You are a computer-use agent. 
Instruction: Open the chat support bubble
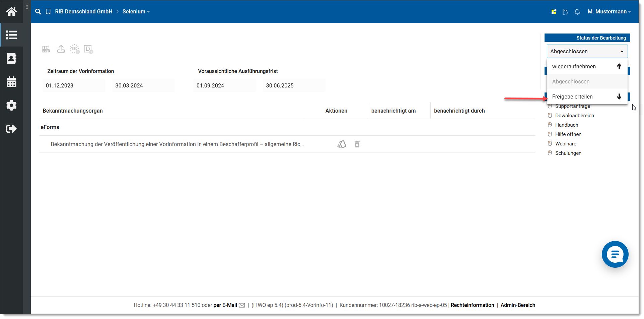point(615,254)
